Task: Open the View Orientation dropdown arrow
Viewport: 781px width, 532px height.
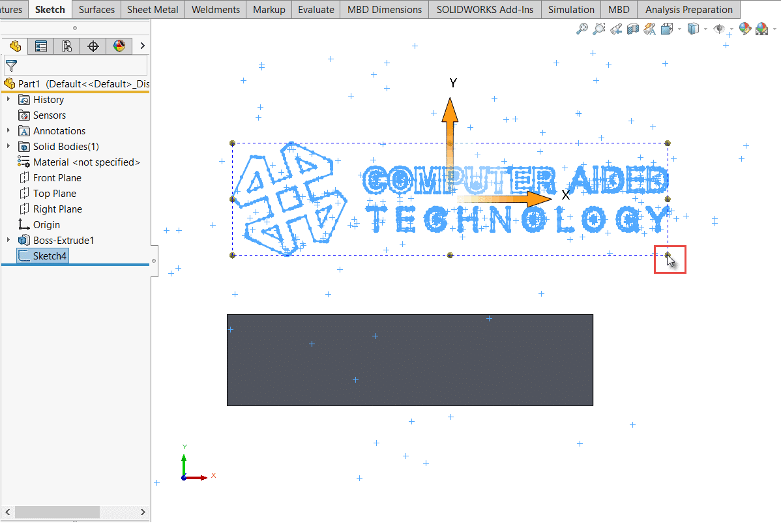Action: pos(679,29)
